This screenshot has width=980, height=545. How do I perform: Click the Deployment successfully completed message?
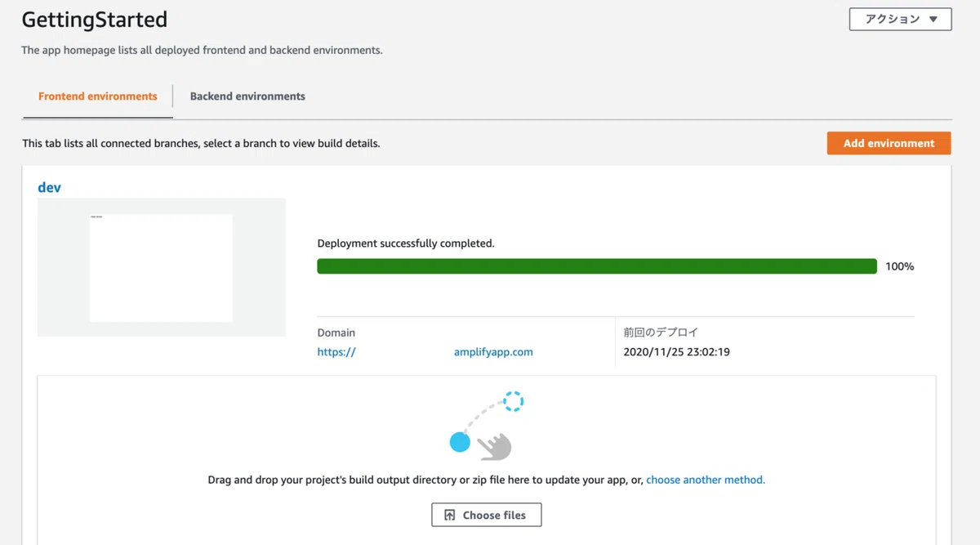click(x=406, y=243)
